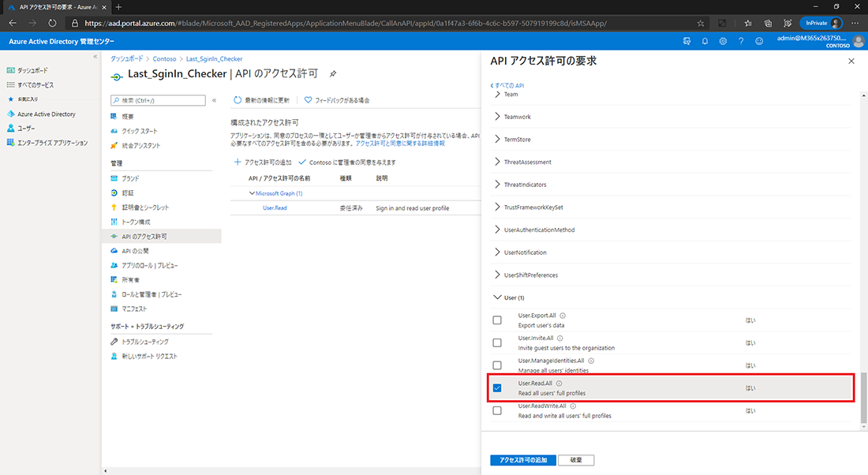The image size is (868, 475).
Task: Check the User.ManageIdentities.All permission
Action: (x=497, y=365)
